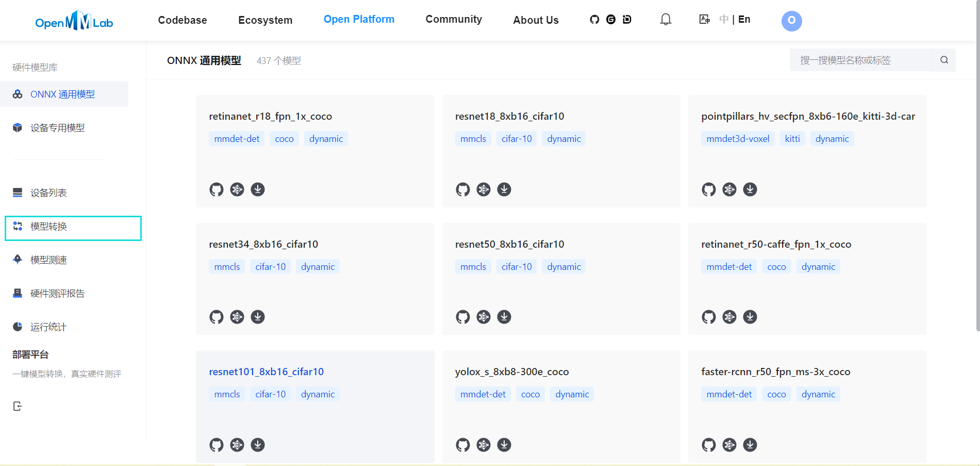Open the GitHub icon in top navigation
980x466 pixels.
click(594, 20)
